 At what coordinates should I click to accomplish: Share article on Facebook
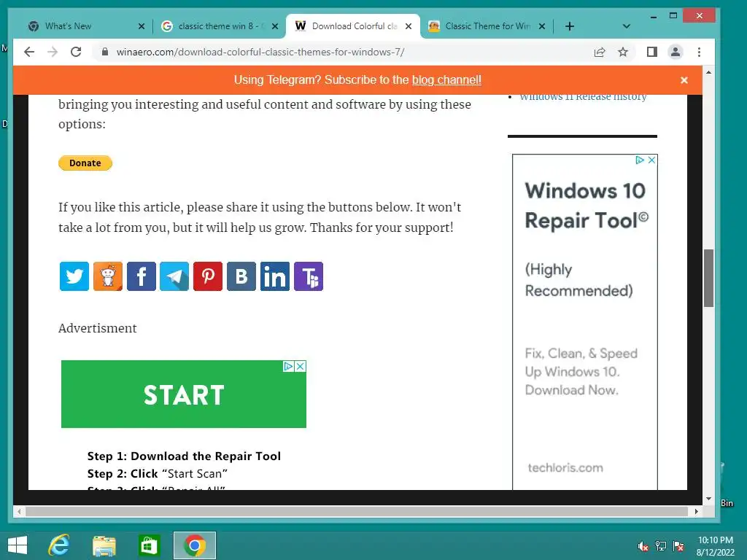pyautogui.click(x=141, y=276)
